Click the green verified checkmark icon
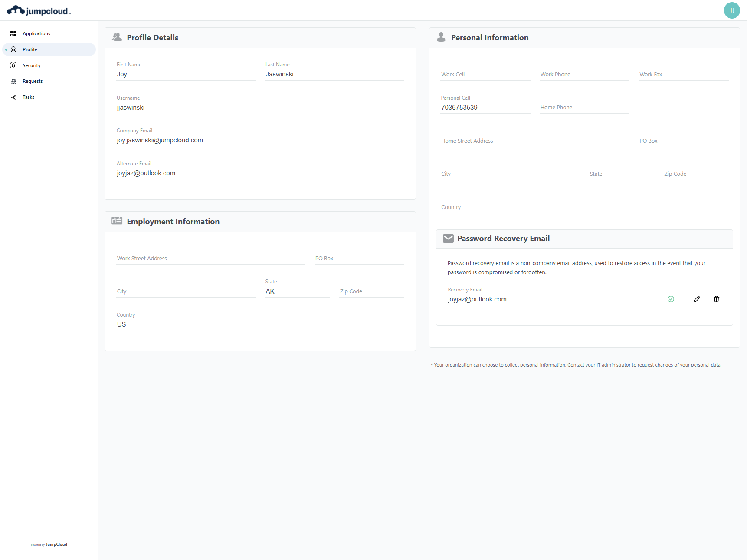Image resolution: width=747 pixels, height=560 pixels. 671,299
